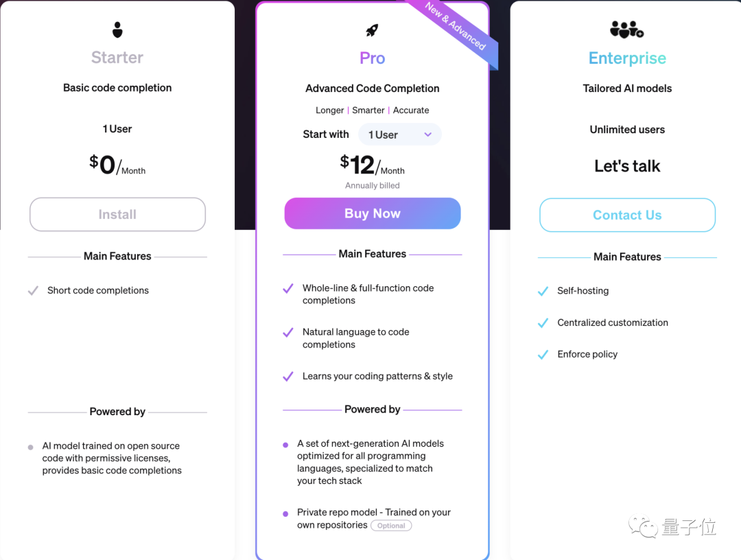This screenshot has height=560, width=741.
Task: Click the Buy Now button
Action: pos(372,213)
